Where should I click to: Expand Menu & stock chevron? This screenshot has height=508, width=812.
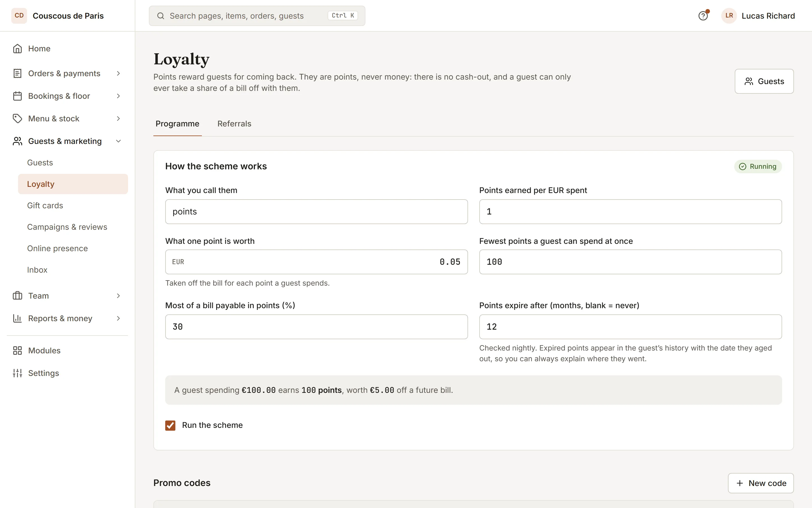[x=118, y=119]
